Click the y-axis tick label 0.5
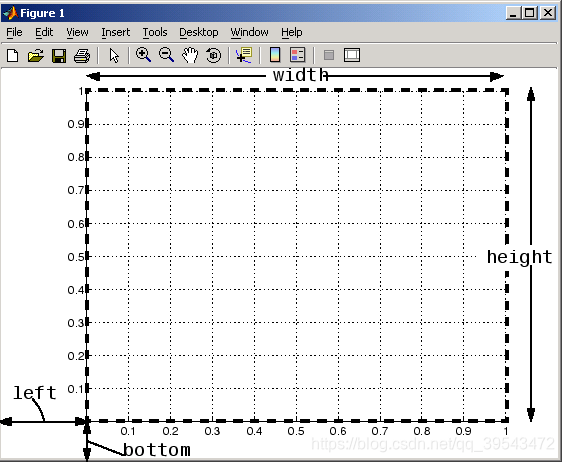Screen dimensions: 564x462 [x=76, y=257]
